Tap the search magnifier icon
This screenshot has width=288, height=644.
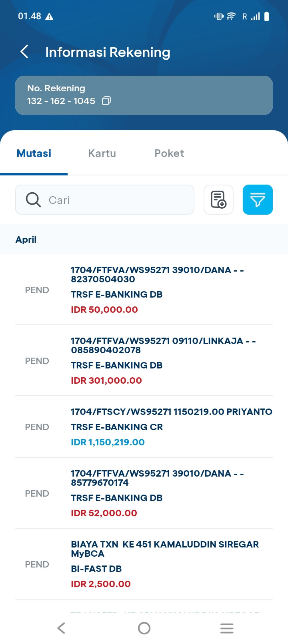pos(33,199)
